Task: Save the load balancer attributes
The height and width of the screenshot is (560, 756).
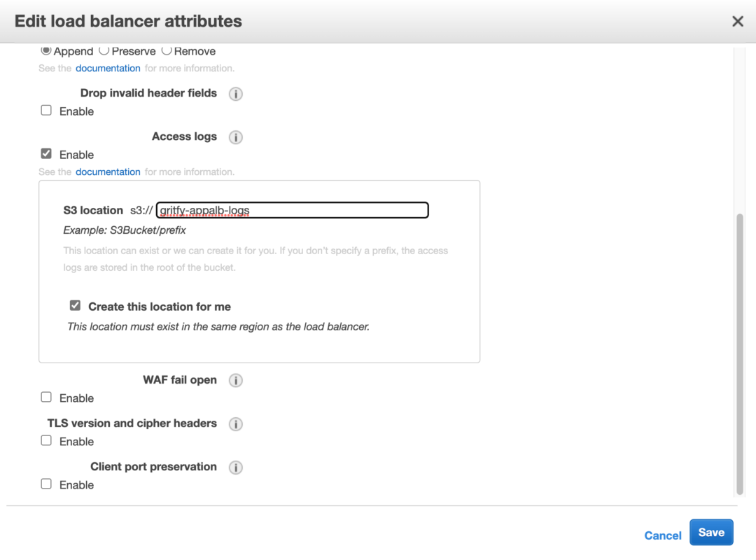Action: (711, 532)
